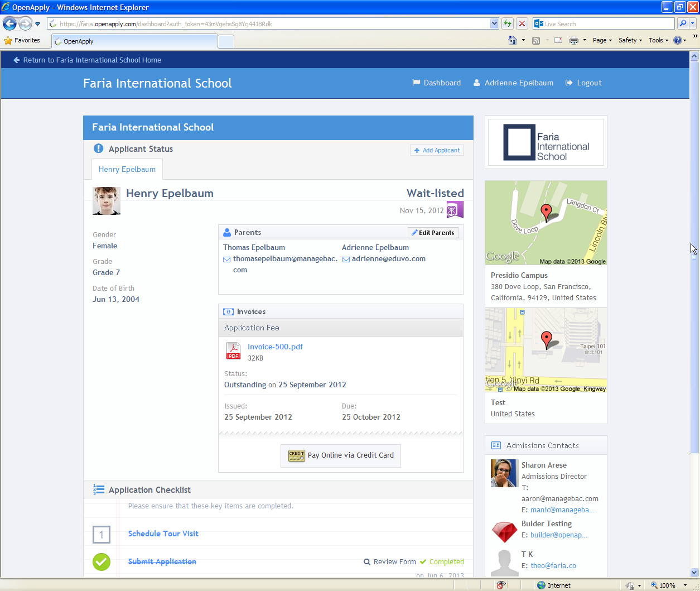
Task: Go to Dashboard in the header
Action: [436, 83]
